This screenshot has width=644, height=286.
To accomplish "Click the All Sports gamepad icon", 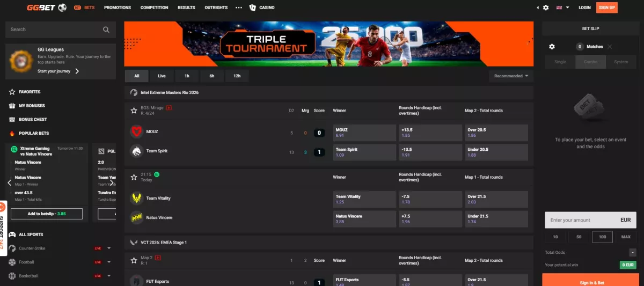I will 12,234.
